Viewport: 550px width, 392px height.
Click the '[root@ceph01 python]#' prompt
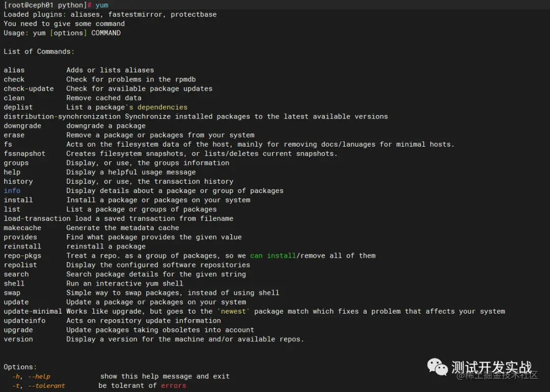[x=47, y=5]
